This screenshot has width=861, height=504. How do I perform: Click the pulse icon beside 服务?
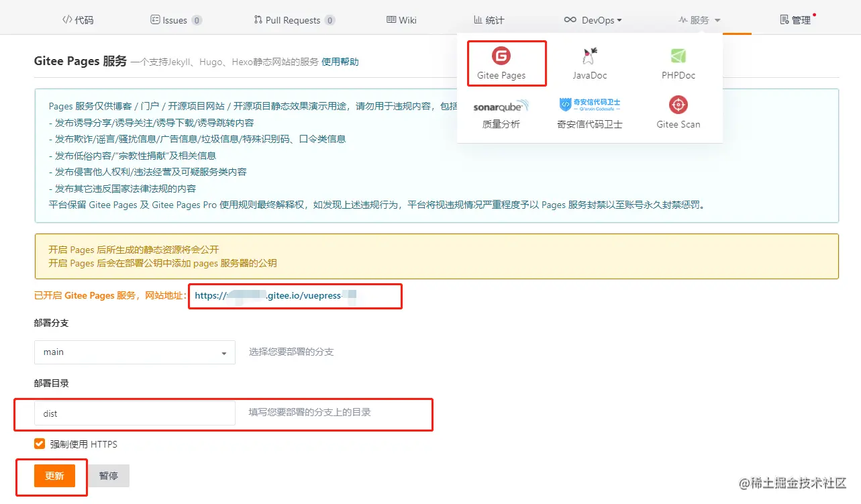[x=683, y=20]
